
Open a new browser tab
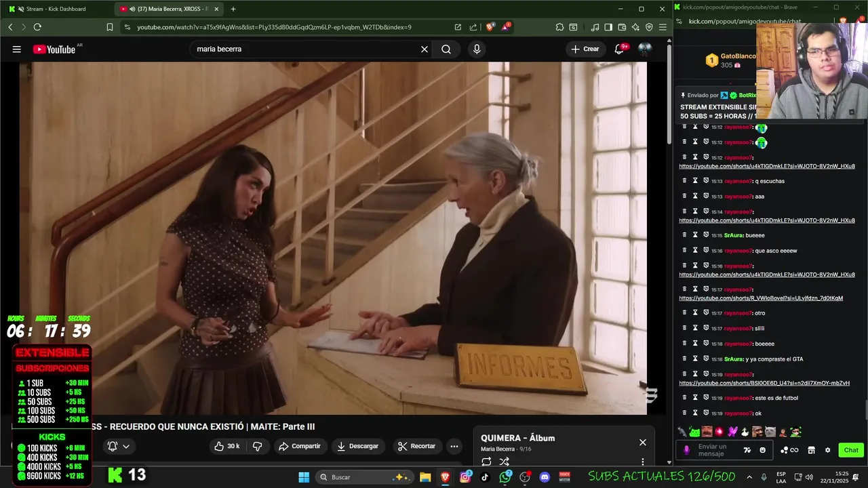(x=233, y=9)
